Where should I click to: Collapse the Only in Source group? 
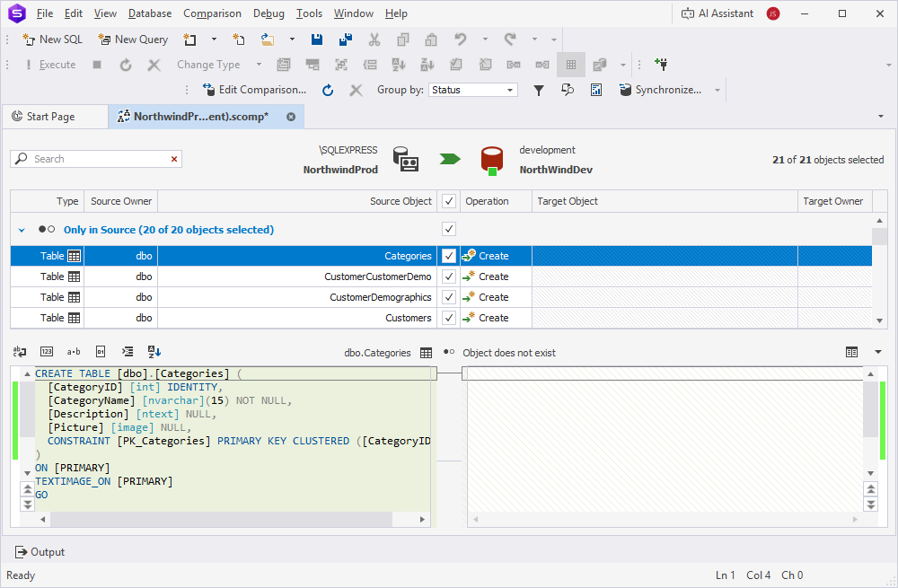click(22, 230)
